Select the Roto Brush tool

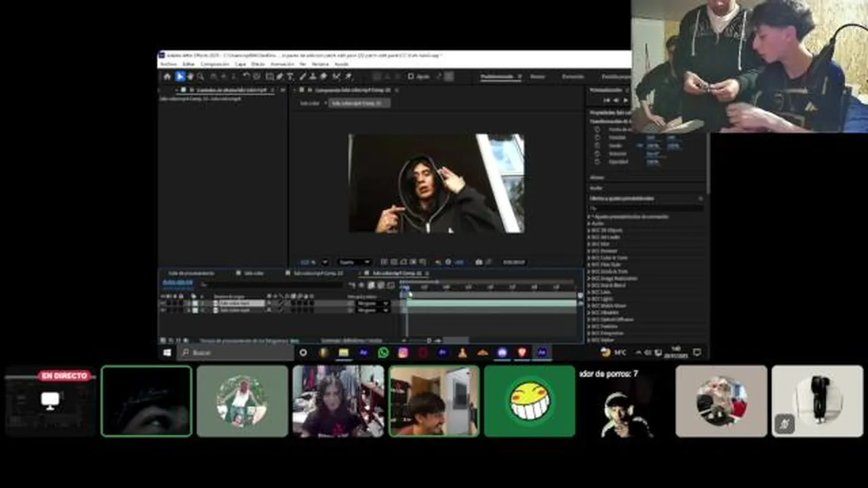[x=336, y=77]
